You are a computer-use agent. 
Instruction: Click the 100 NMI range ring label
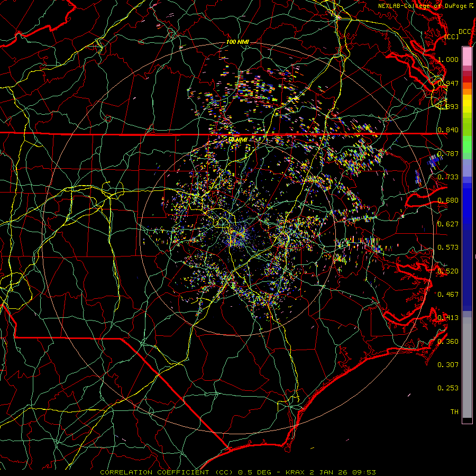point(237,42)
